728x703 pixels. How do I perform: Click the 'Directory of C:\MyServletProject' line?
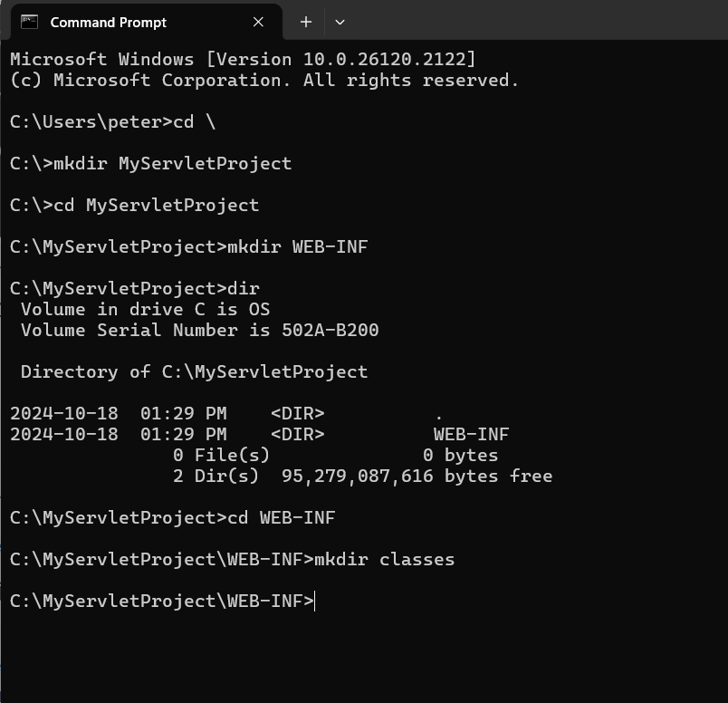click(x=195, y=372)
